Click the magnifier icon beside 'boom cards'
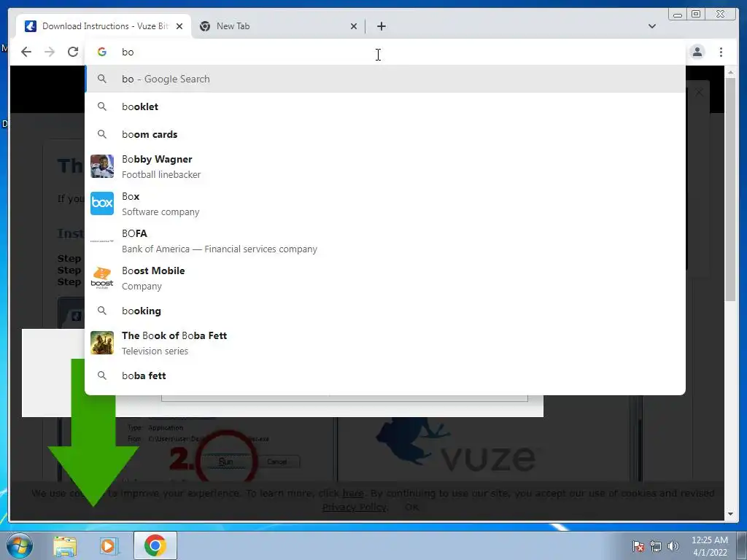Screen dimensions: 747x560 102,134
